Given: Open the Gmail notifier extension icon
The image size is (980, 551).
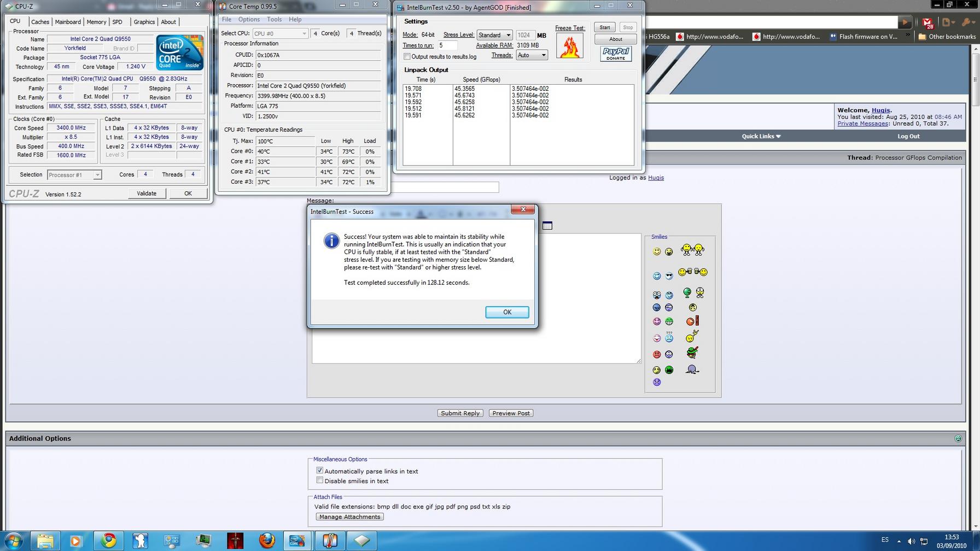Looking at the screenshot, I should [928, 22].
